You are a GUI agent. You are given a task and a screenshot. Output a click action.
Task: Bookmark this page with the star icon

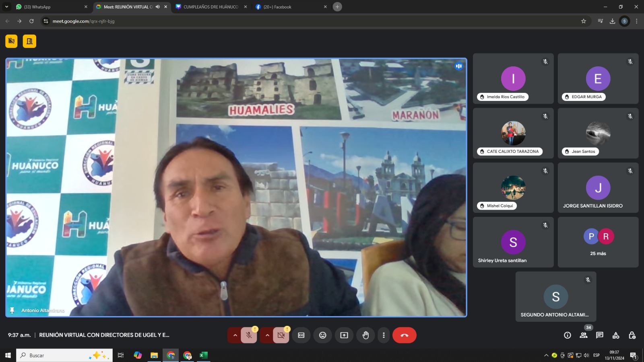tap(584, 21)
